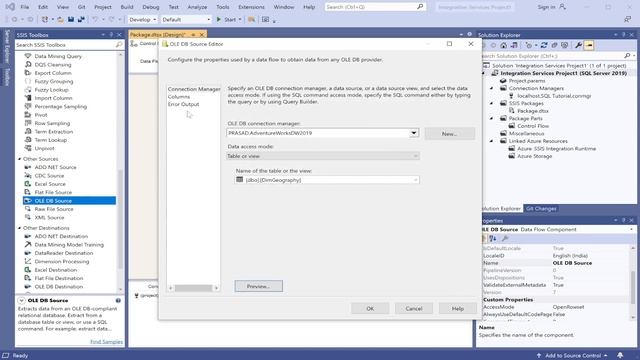This screenshot has height=360, width=640.
Task: Select Term Extraction in toolbox
Action: [53, 131]
